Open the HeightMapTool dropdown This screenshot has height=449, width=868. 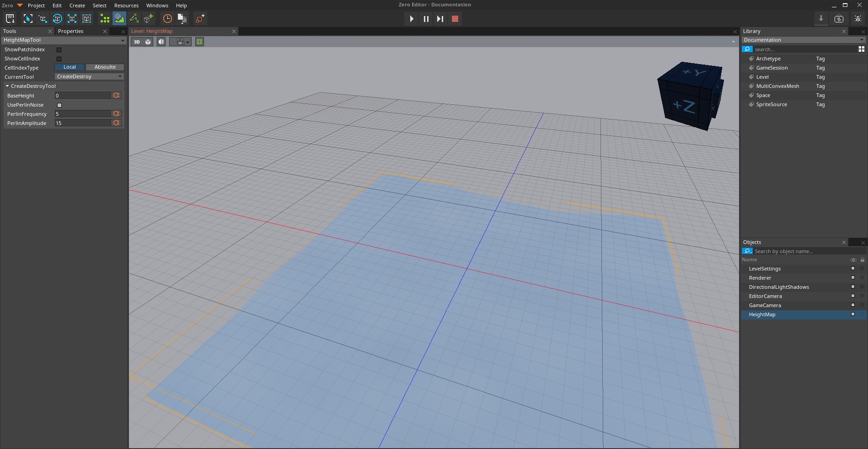[64, 40]
